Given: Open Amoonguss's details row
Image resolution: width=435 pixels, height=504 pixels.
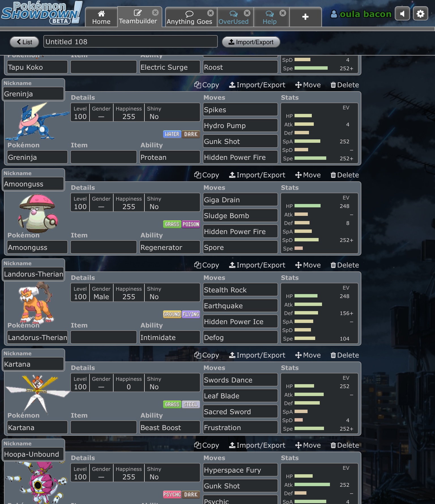Looking at the screenshot, I should (x=135, y=203).
